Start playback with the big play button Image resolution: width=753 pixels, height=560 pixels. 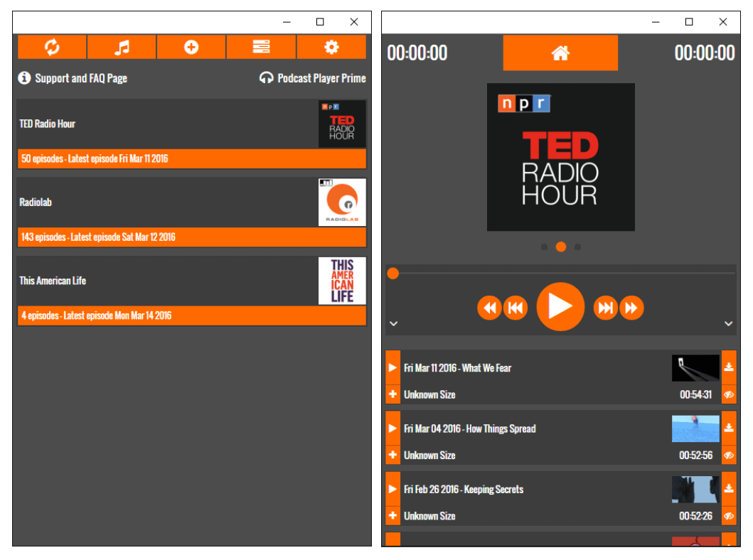(560, 306)
